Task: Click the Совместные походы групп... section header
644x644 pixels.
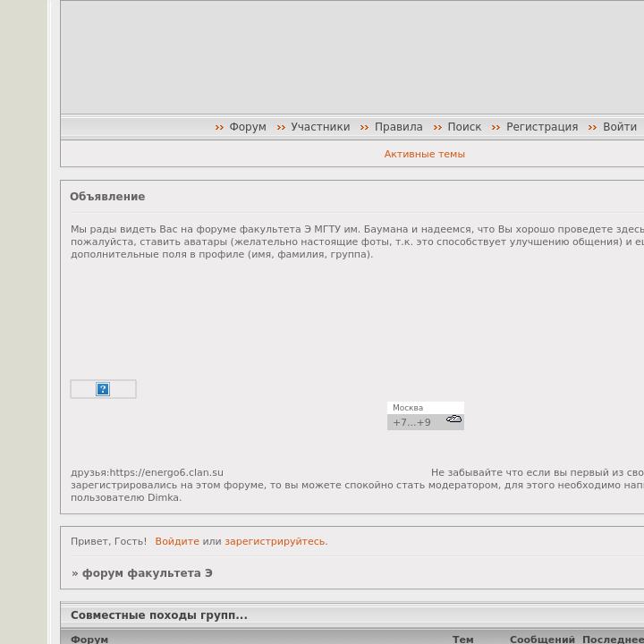Action: coord(159,615)
